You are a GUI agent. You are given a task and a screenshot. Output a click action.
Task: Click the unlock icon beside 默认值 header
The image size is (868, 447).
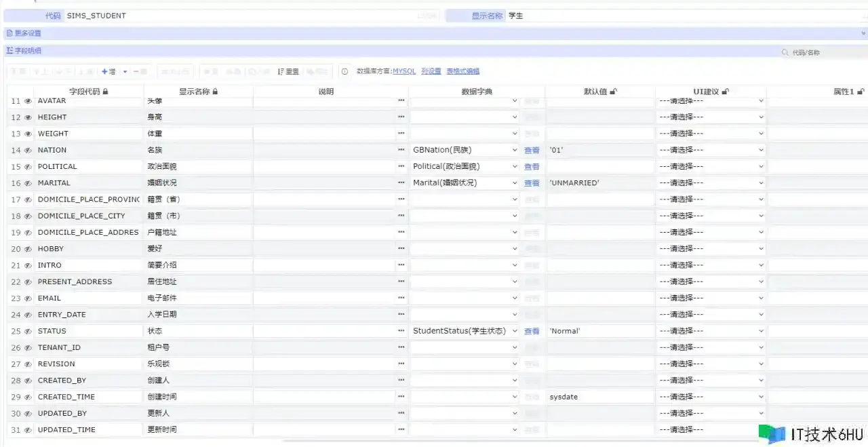tap(614, 92)
